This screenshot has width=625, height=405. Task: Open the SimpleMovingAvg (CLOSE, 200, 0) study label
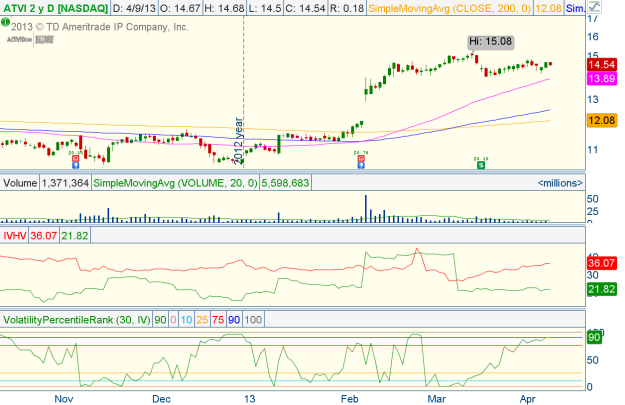[x=468, y=8]
